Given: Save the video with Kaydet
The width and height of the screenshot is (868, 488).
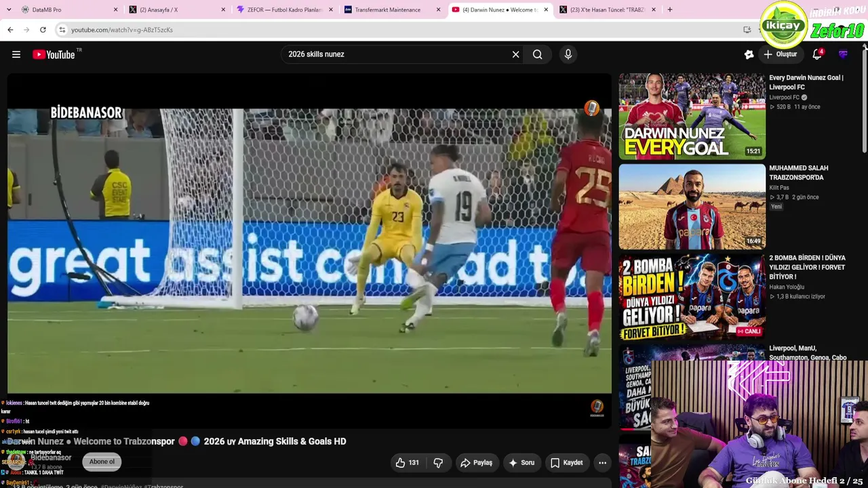Looking at the screenshot, I should pos(566,463).
